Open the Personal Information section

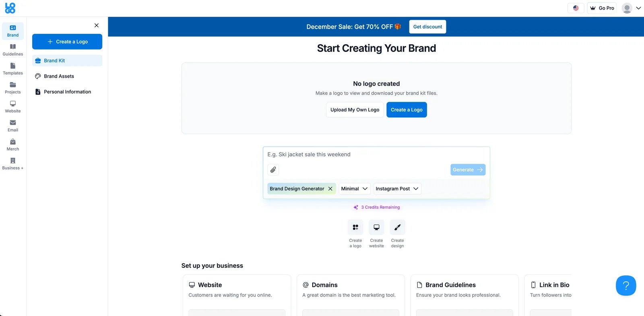pos(67,91)
